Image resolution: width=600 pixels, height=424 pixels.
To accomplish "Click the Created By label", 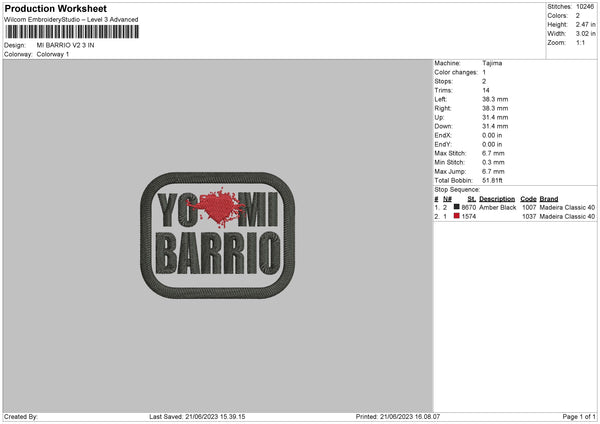I will (21, 417).
